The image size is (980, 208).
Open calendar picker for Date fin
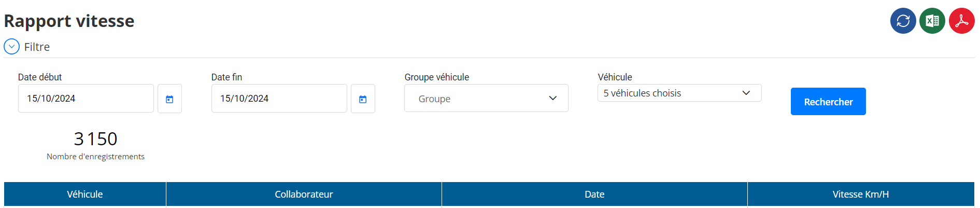pyautogui.click(x=363, y=99)
